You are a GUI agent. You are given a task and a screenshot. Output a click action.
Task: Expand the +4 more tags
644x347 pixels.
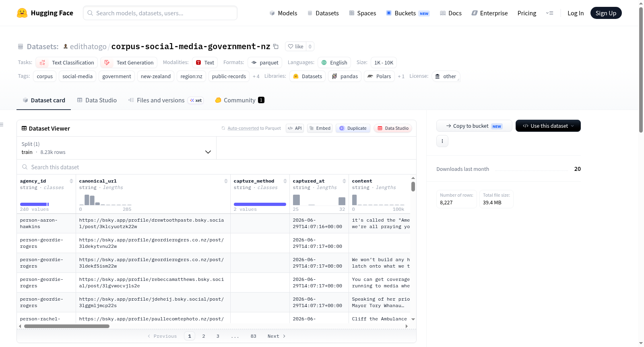point(256,76)
